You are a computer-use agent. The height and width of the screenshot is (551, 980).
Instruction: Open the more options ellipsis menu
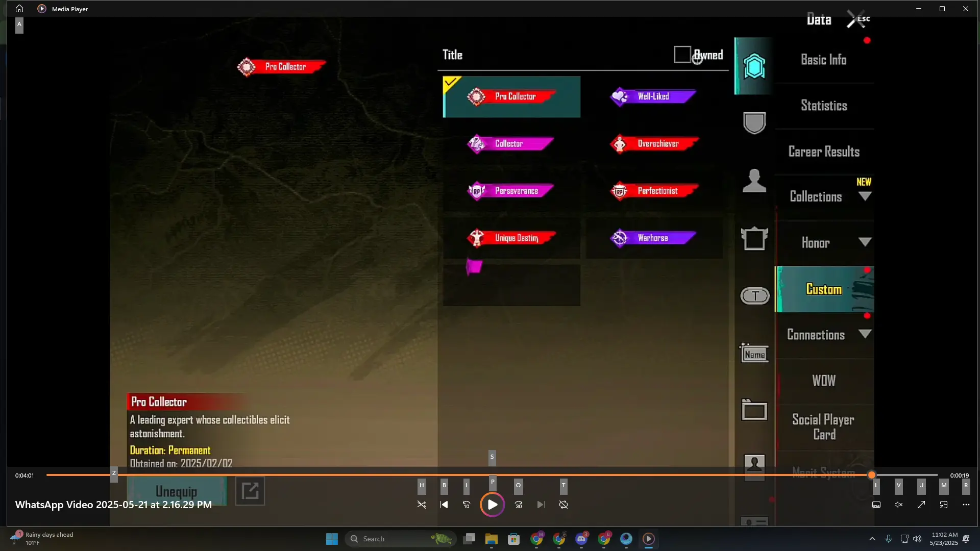[966, 505]
